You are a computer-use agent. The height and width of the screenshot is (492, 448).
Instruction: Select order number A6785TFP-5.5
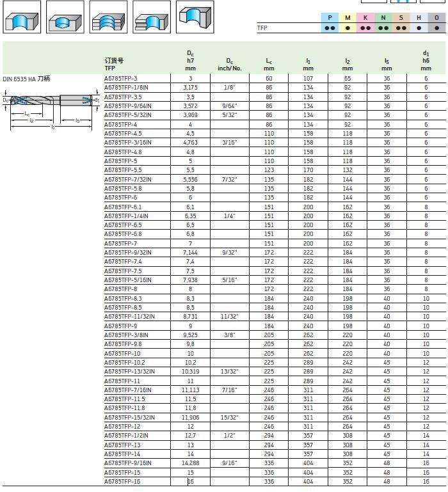[x=123, y=170]
